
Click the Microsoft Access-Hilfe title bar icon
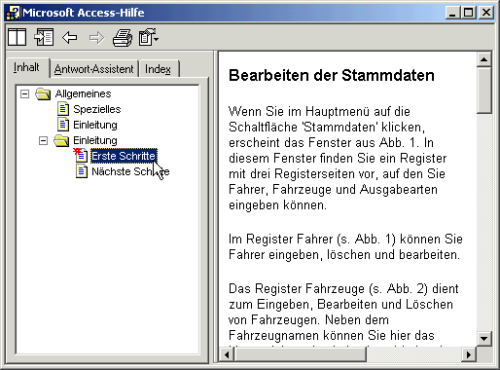pos(13,13)
